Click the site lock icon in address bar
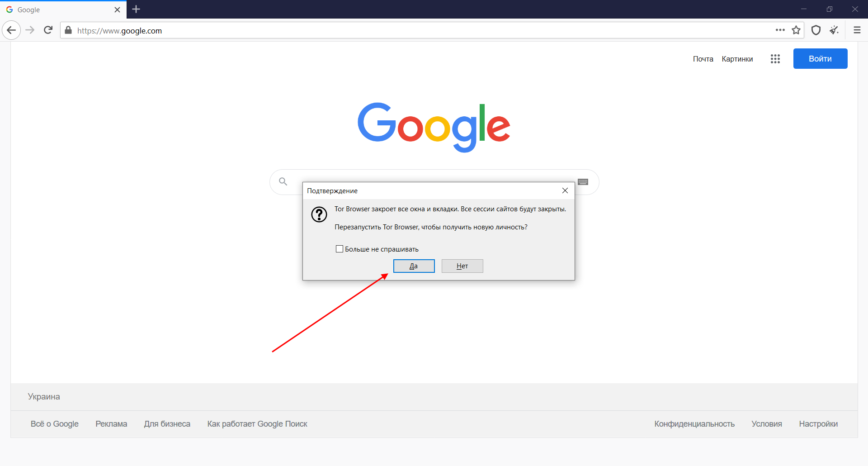 [68, 30]
